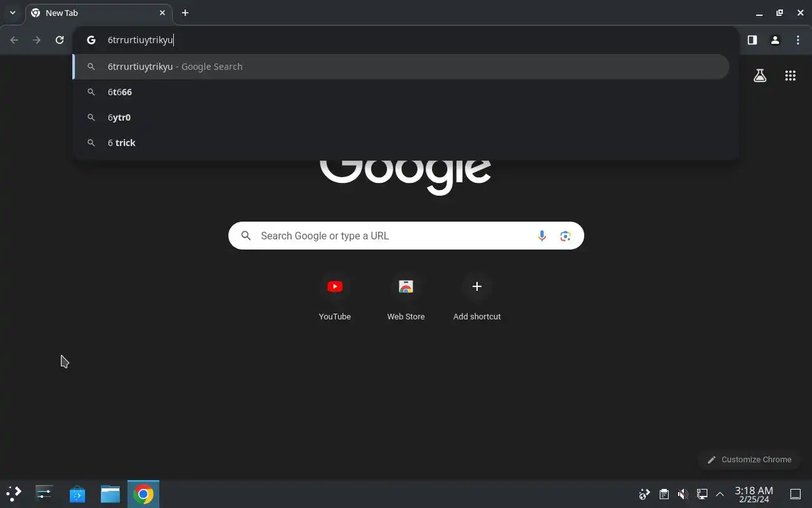Open the clipboard tray icon
Image resolution: width=812 pixels, height=508 pixels.
664,494
